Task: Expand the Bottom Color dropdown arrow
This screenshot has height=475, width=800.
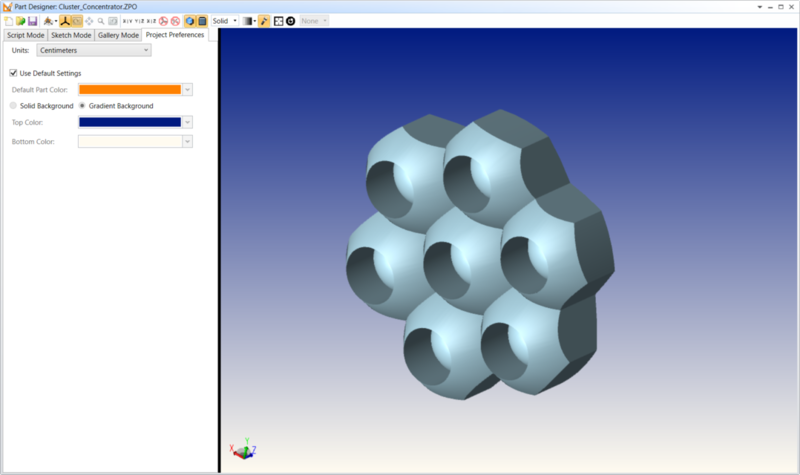Action: click(x=188, y=141)
